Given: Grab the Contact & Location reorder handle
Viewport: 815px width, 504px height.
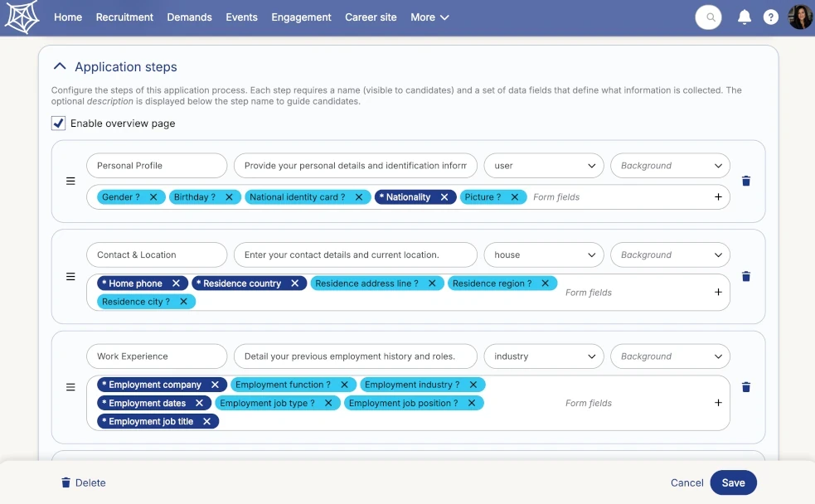Looking at the screenshot, I should pos(70,276).
